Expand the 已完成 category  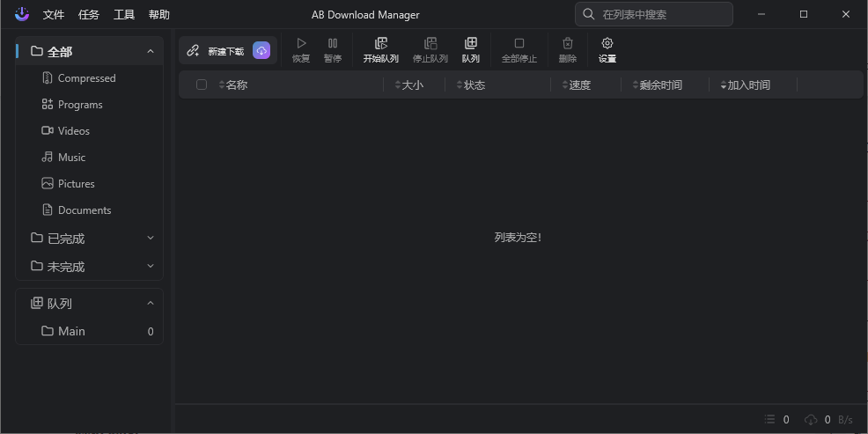tap(150, 238)
